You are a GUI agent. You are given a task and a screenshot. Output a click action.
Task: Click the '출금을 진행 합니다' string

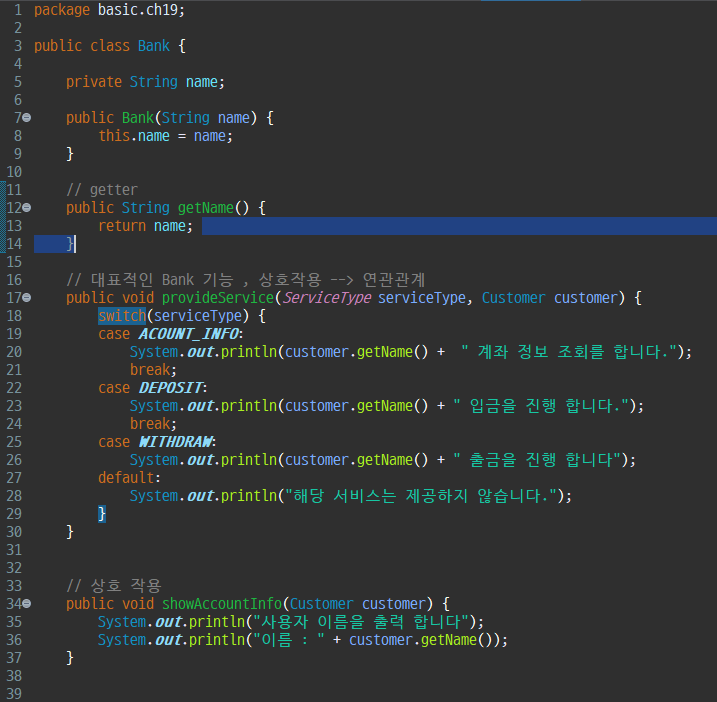(537, 460)
